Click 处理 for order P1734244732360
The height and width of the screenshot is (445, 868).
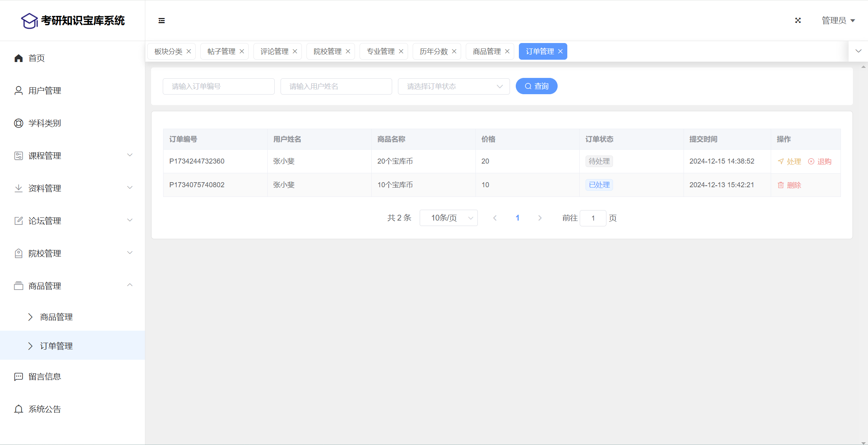[789, 162]
